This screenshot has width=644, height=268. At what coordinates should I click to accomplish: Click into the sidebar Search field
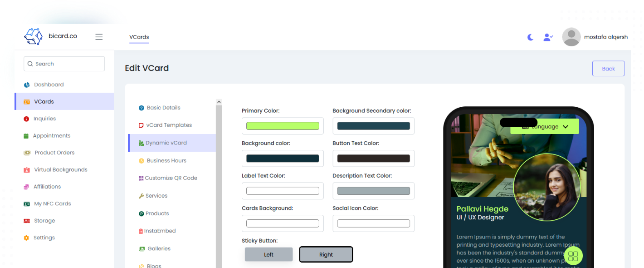[x=64, y=64]
